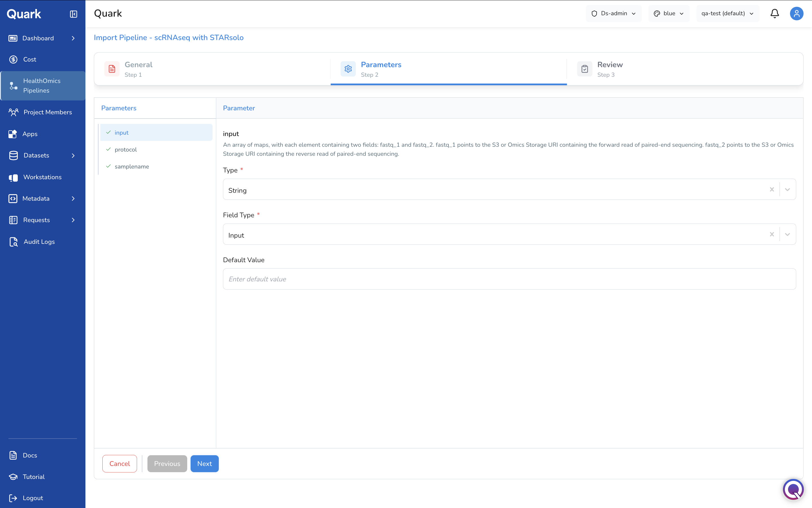
Task: Click the Parameters step gear icon
Action: click(x=348, y=69)
